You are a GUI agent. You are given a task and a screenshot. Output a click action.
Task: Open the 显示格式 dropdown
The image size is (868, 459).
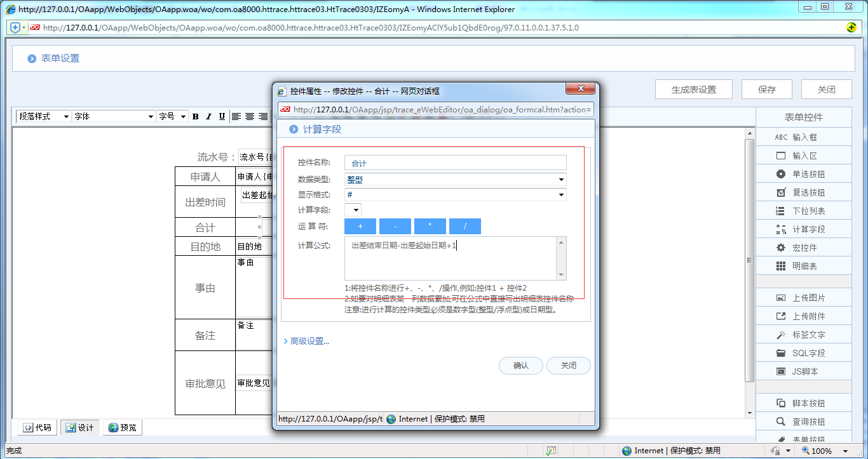coord(455,195)
